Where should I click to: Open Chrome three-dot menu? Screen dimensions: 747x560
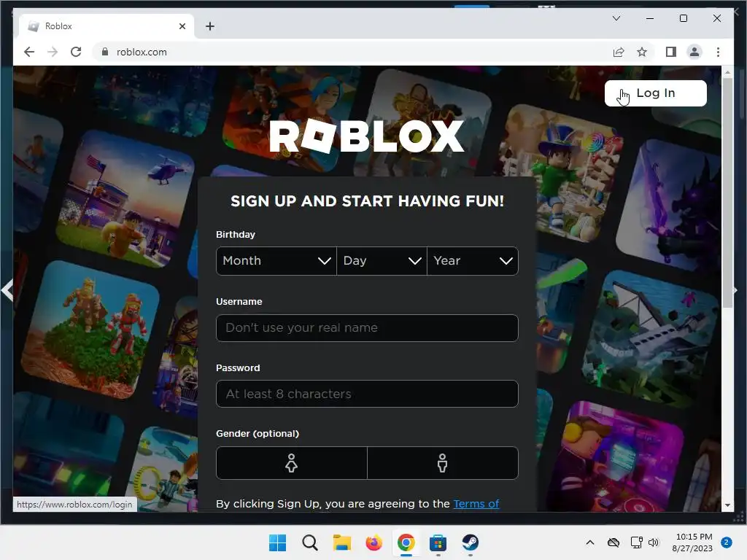718,52
